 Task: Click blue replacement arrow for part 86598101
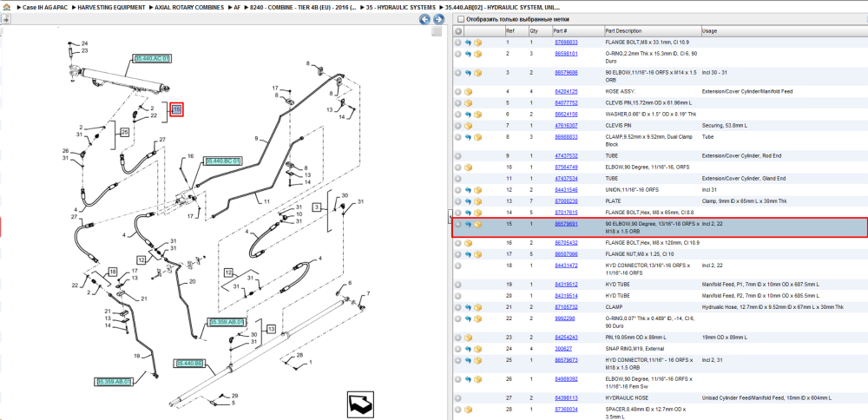(468, 54)
